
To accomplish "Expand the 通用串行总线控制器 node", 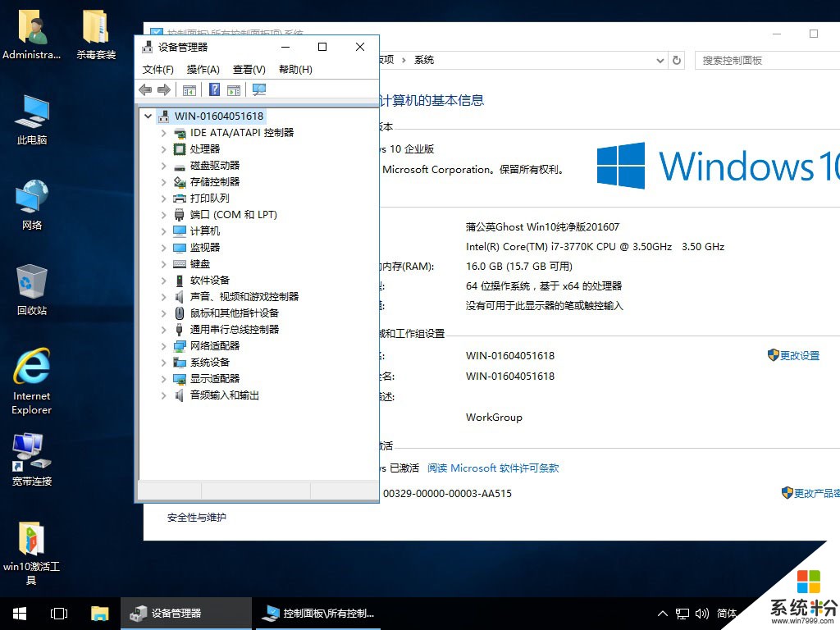I will (164, 330).
